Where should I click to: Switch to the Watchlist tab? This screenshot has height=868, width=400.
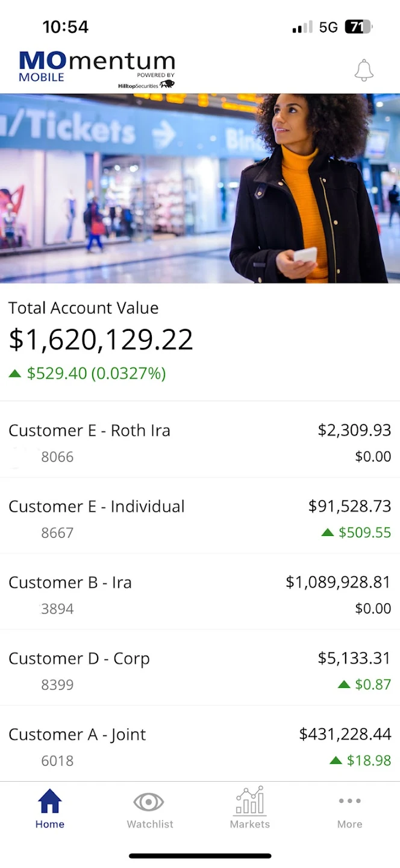click(149, 811)
